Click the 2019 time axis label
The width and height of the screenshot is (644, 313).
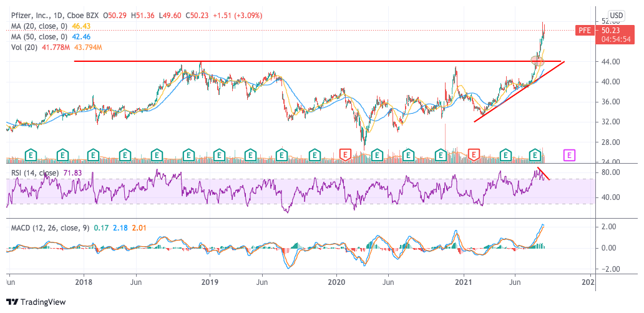[210, 282]
